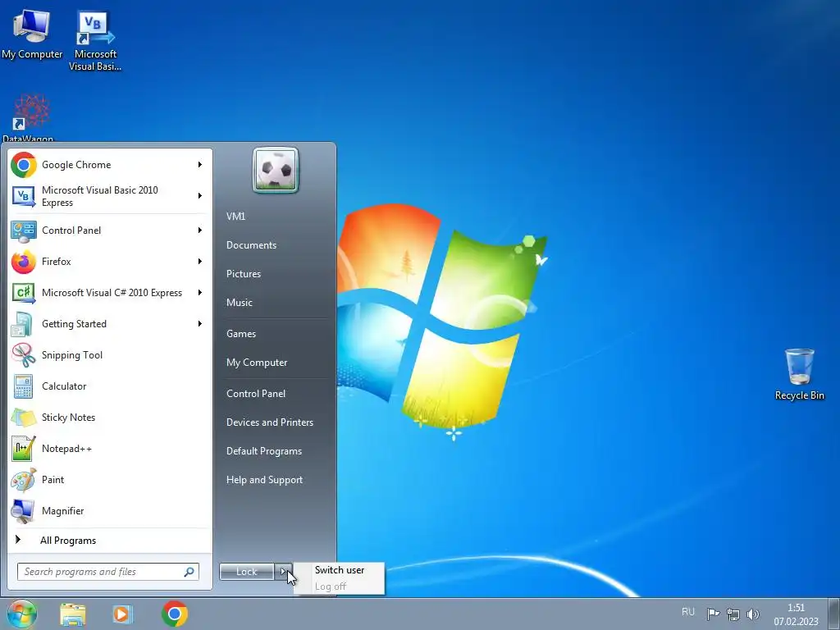
Task: Select My Computer desktop icon
Action: 32,33
